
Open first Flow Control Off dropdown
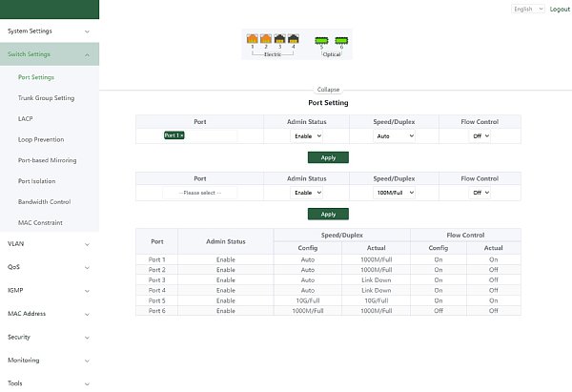tap(480, 136)
